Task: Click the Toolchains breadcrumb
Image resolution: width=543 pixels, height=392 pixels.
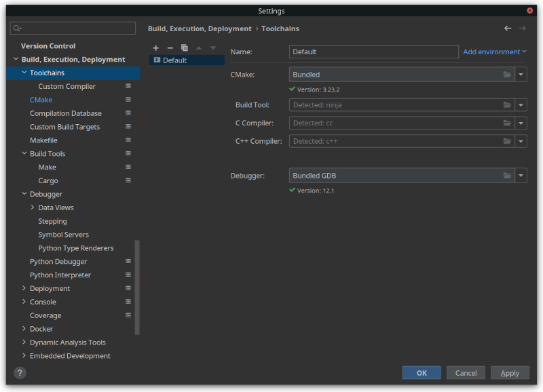Action: (x=280, y=28)
